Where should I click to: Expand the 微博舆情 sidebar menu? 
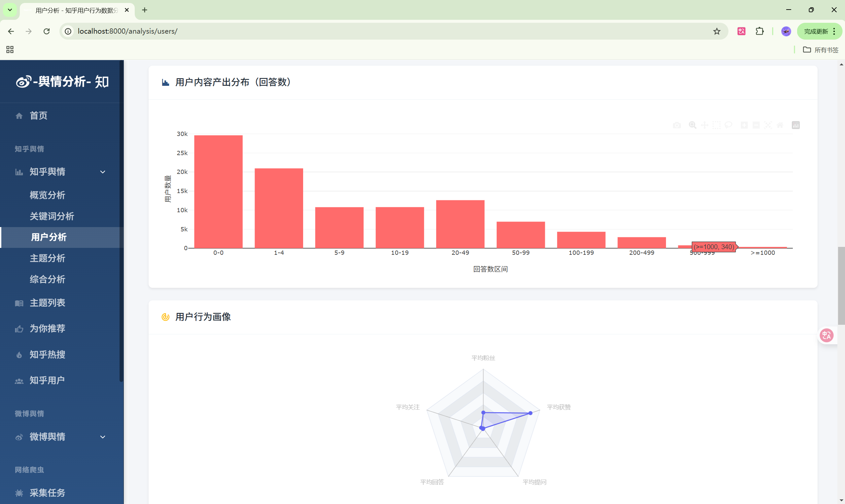tap(102, 437)
